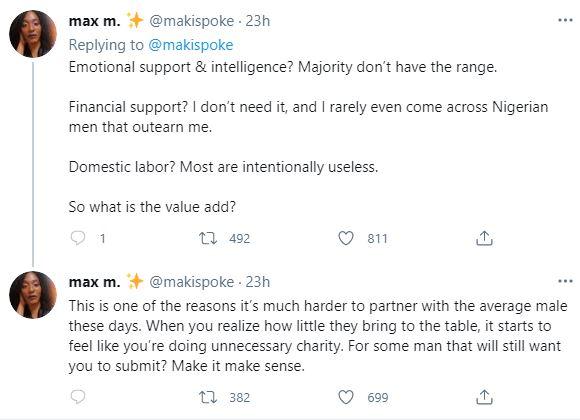Screen dimensions: 580x420
Task: Open the second tweet's 23h timestamp
Action: pyautogui.click(x=258, y=282)
